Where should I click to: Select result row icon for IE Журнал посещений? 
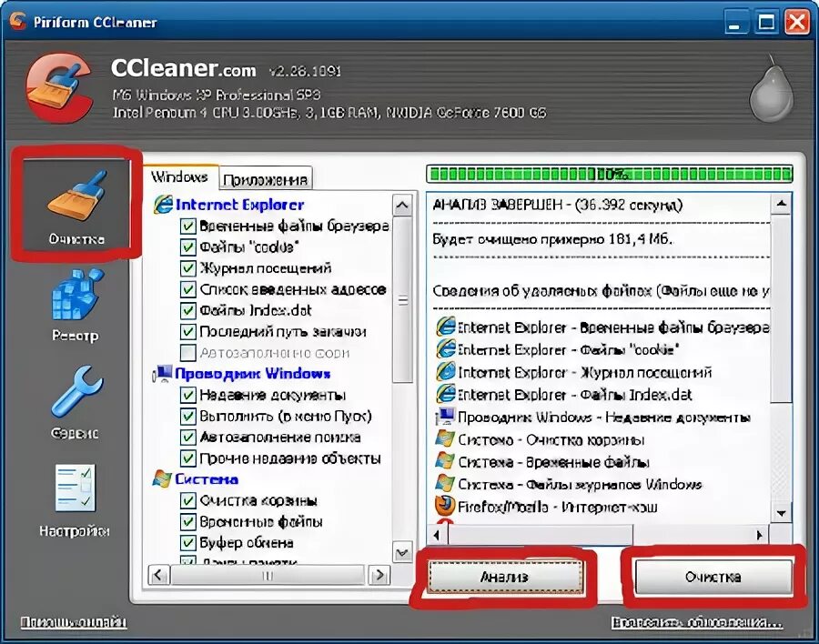[x=446, y=371]
